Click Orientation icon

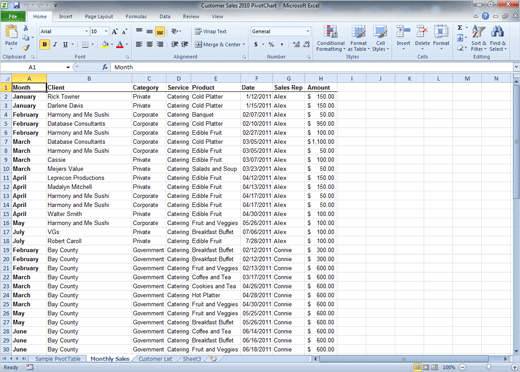(x=175, y=31)
